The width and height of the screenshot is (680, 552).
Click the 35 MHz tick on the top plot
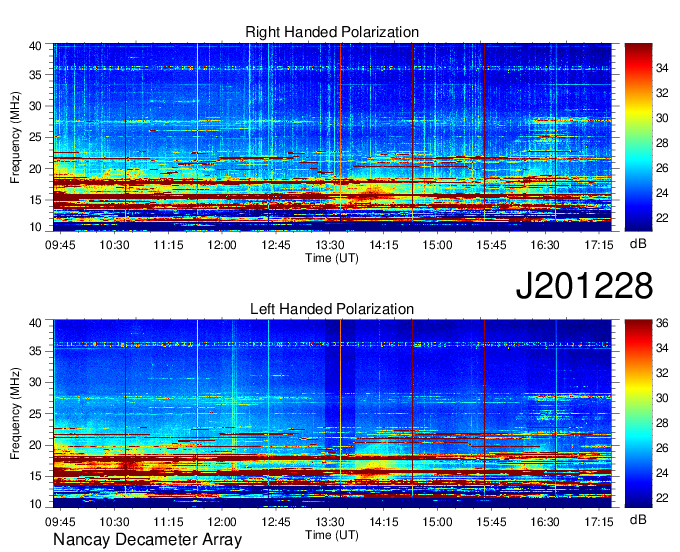pos(35,75)
